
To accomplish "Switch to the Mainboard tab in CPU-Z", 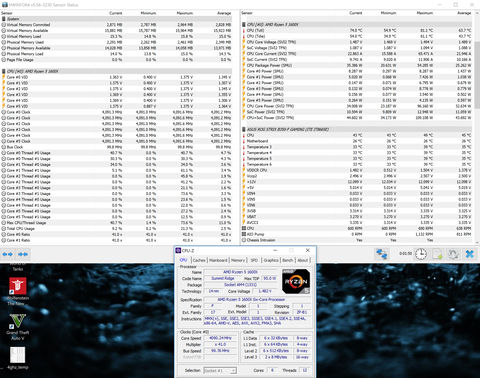I will point(218,260).
